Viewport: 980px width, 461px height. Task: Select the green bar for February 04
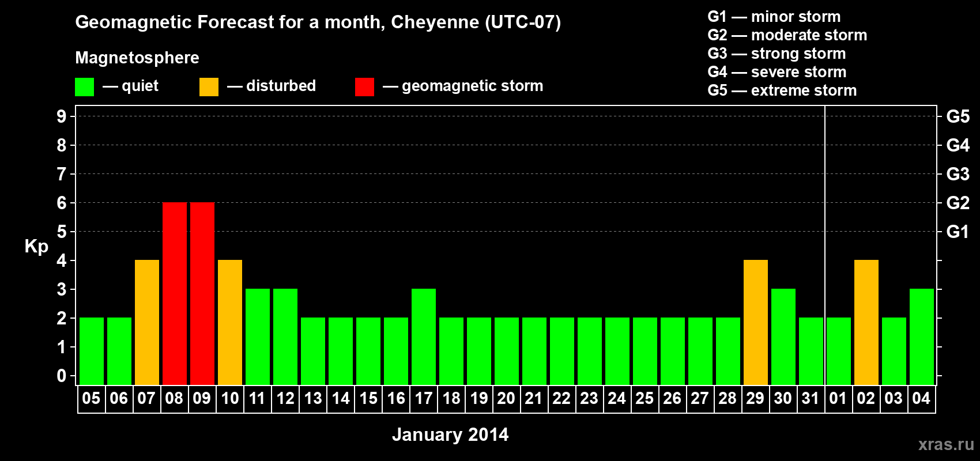tap(922, 337)
